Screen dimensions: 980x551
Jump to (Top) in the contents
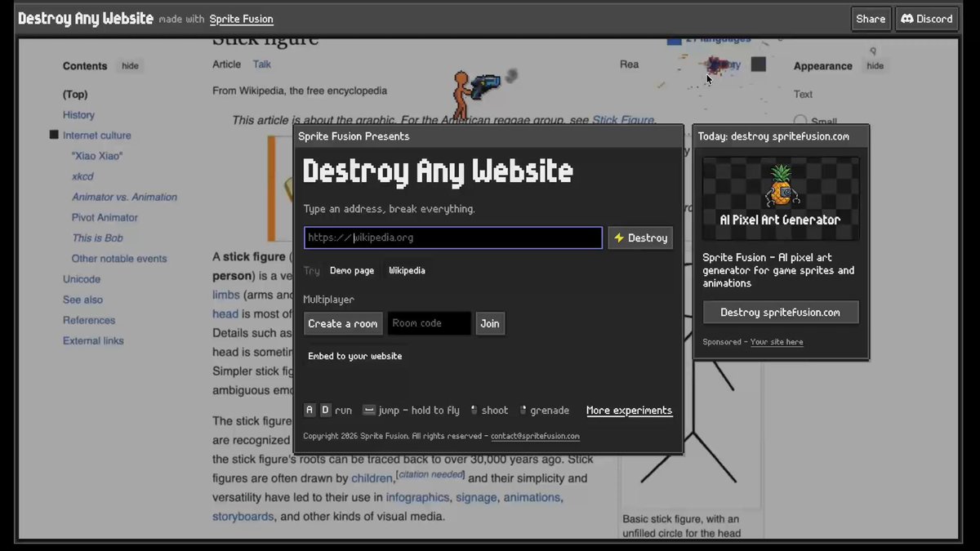pyautogui.click(x=75, y=94)
